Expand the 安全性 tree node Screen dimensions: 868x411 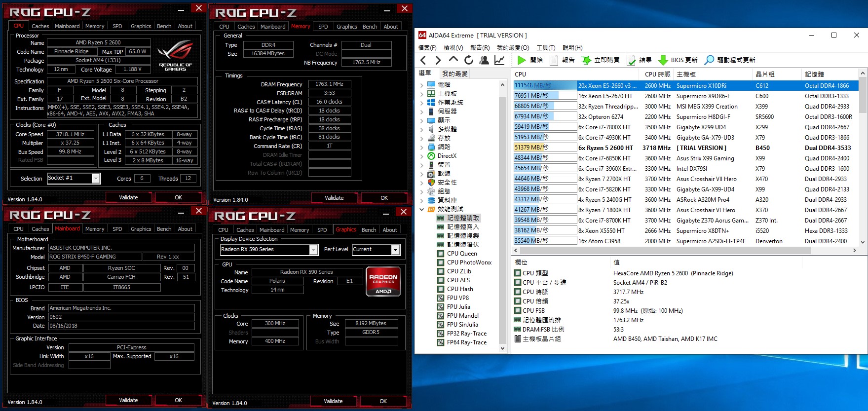[x=421, y=183]
